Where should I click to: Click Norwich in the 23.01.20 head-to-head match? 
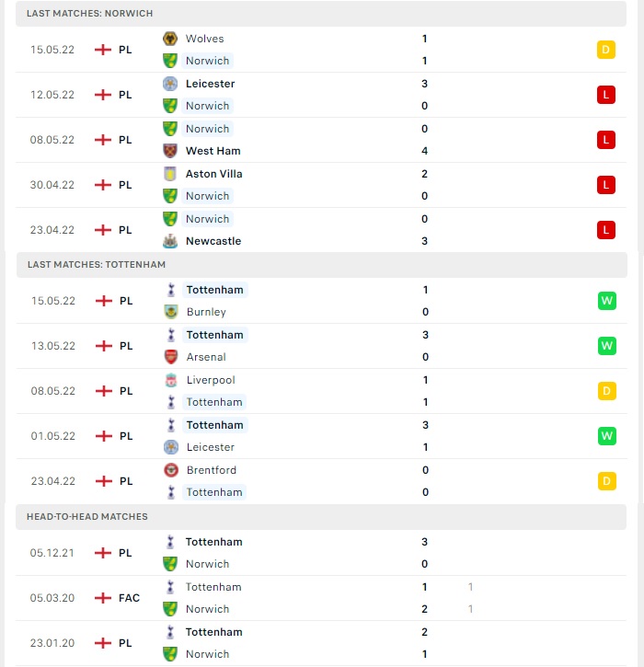tap(208, 654)
